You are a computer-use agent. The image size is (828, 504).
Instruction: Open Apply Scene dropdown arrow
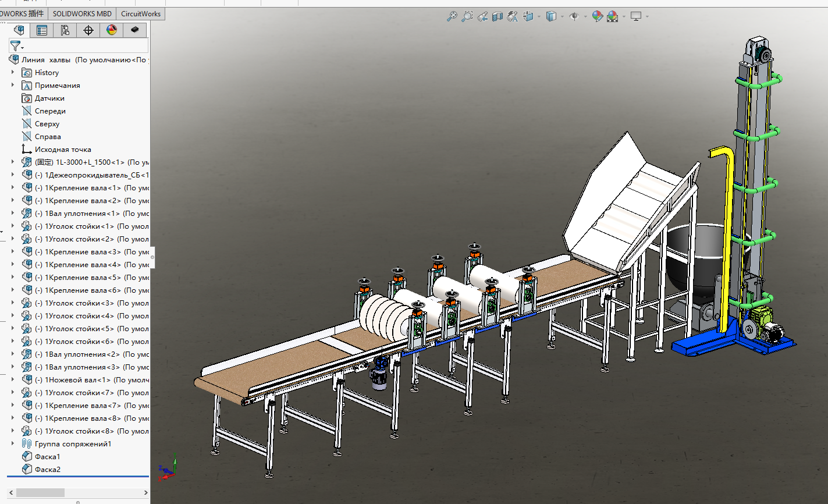624,16
